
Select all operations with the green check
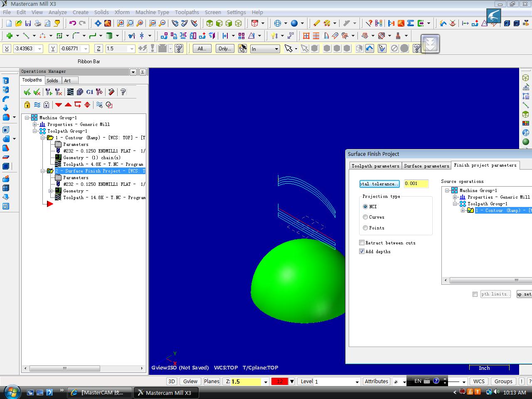click(27, 92)
